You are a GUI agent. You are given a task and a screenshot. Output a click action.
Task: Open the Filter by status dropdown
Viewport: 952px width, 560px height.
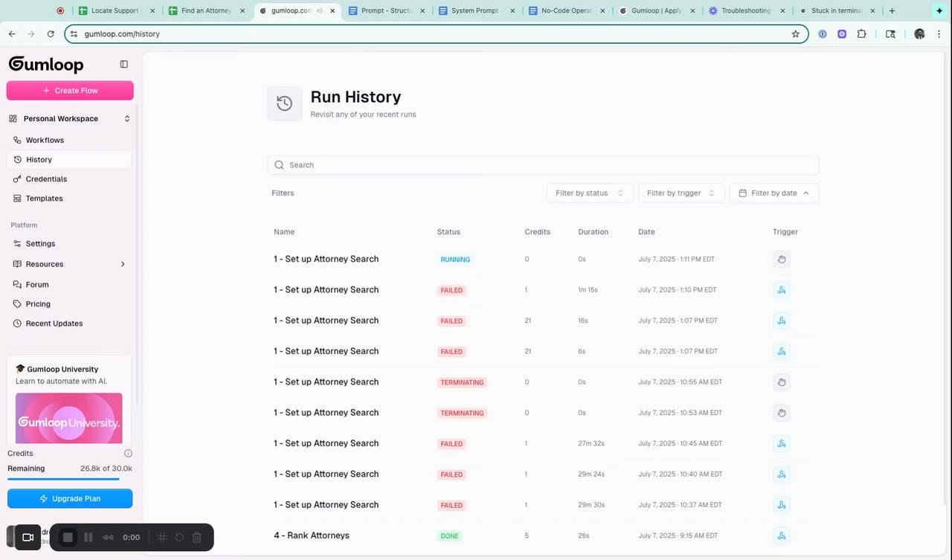pyautogui.click(x=590, y=193)
